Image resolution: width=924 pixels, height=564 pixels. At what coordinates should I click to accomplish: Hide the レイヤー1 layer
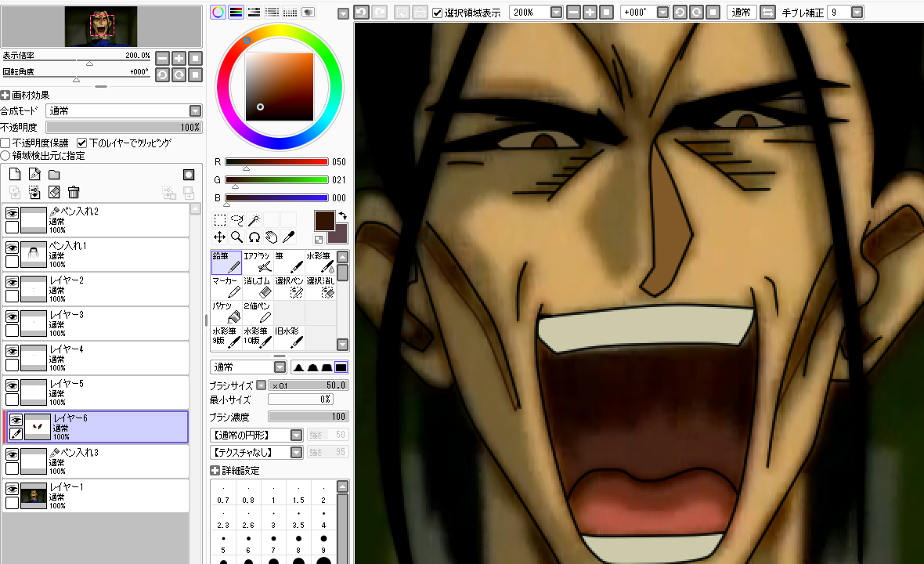(x=12, y=489)
